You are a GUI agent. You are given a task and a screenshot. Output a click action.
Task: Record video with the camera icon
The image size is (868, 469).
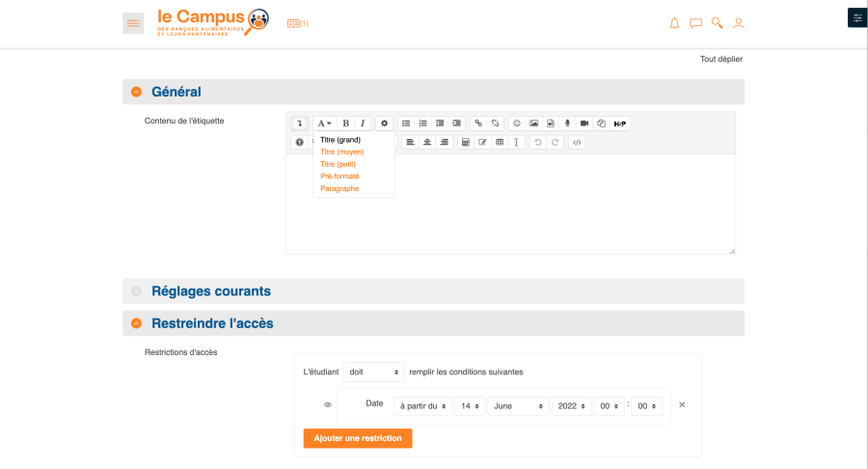click(584, 124)
